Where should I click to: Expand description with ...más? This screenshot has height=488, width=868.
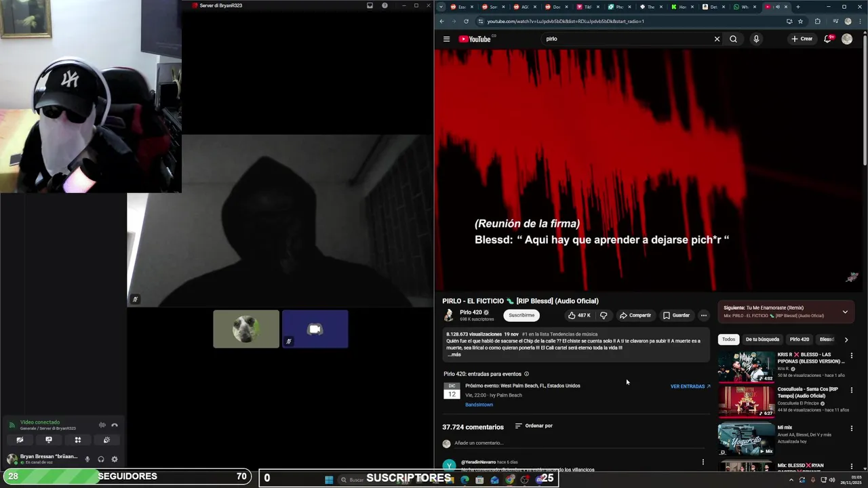pos(454,354)
